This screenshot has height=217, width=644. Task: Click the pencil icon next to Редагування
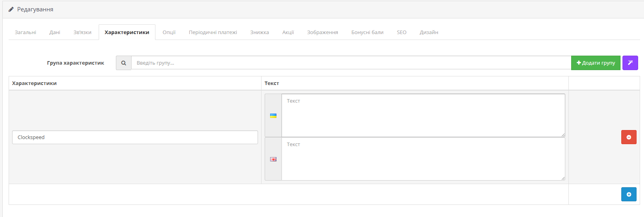coord(11,9)
